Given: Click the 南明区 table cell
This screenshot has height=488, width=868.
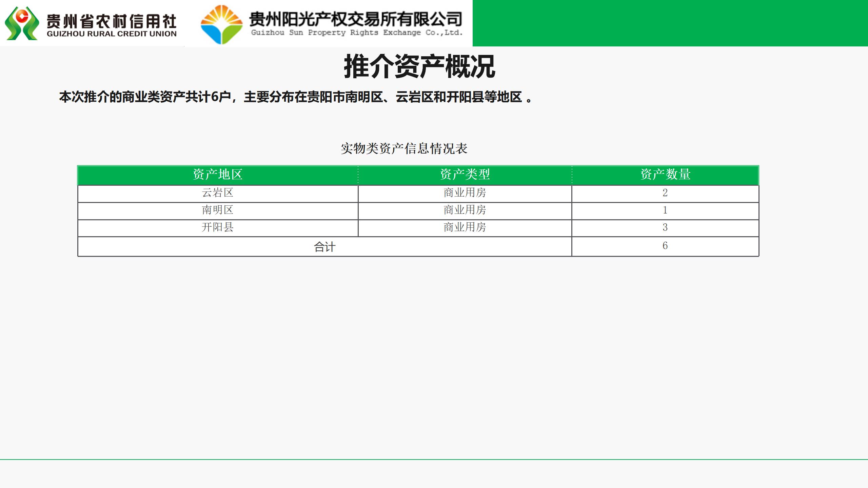Looking at the screenshot, I should tap(218, 210).
